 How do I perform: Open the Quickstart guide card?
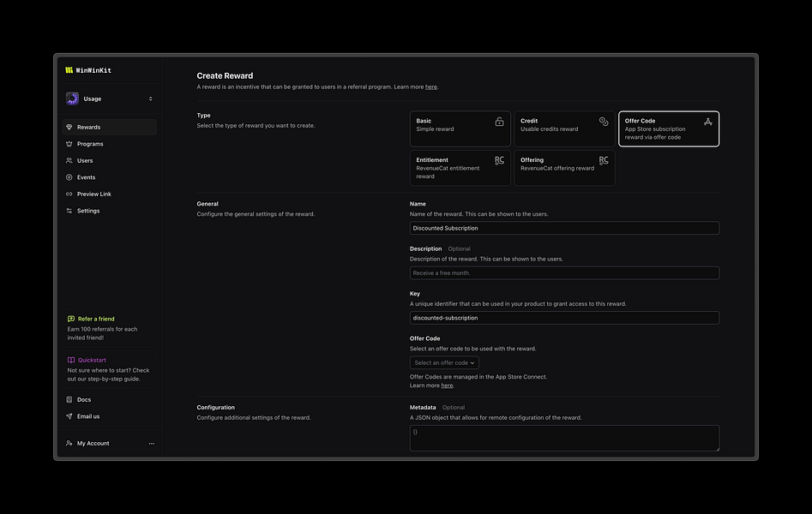[x=109, y=369]
